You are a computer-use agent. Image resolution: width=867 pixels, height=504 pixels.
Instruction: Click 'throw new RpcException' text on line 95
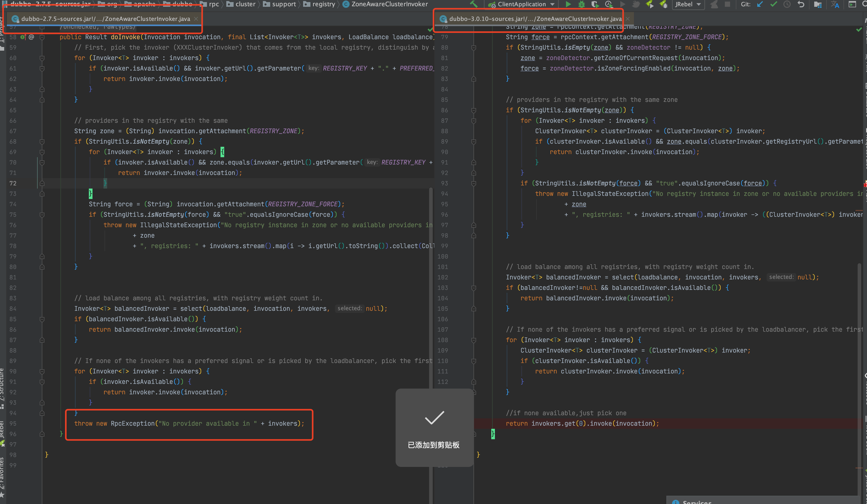pos(114,424)
